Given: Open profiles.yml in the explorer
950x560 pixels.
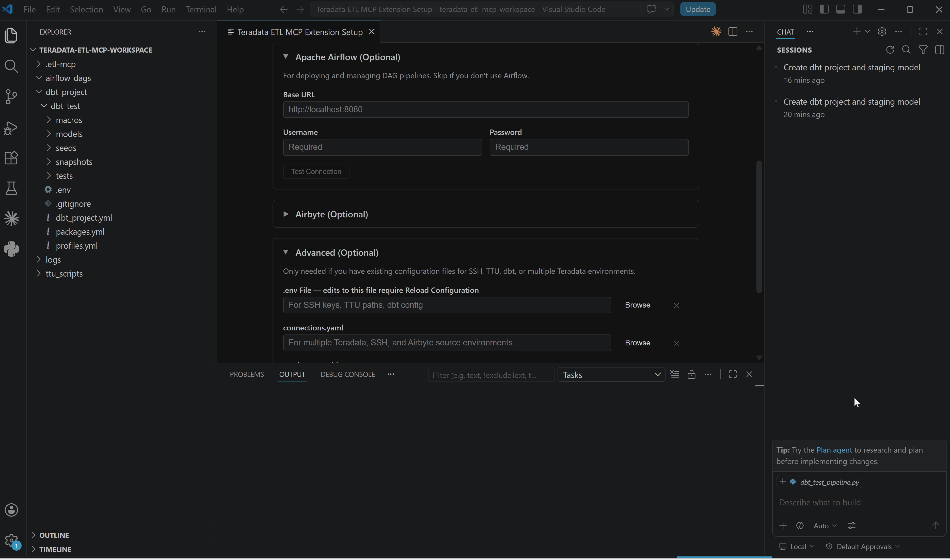Looking at the screenshot, I should coord(77,246).
